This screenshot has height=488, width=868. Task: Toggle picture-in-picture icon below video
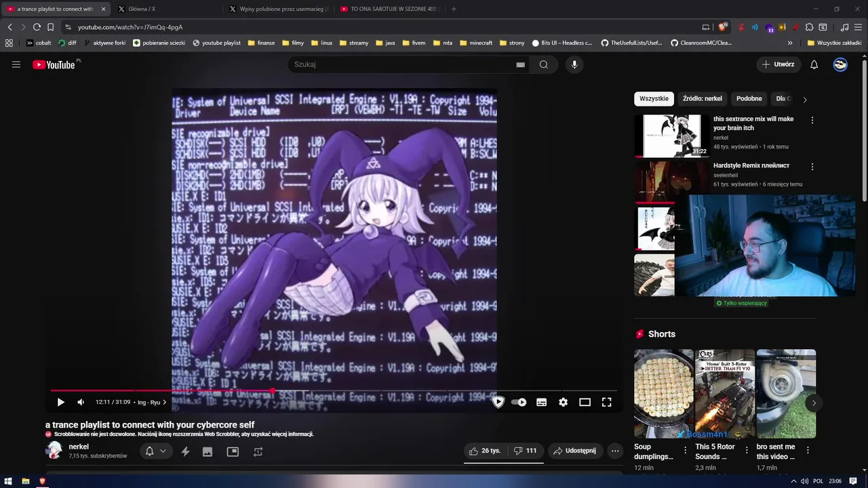[233, 451]
